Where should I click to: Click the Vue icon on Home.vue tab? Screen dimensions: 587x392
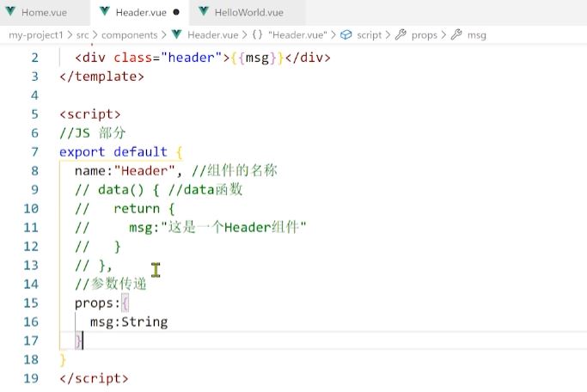[x=10, y=13]
